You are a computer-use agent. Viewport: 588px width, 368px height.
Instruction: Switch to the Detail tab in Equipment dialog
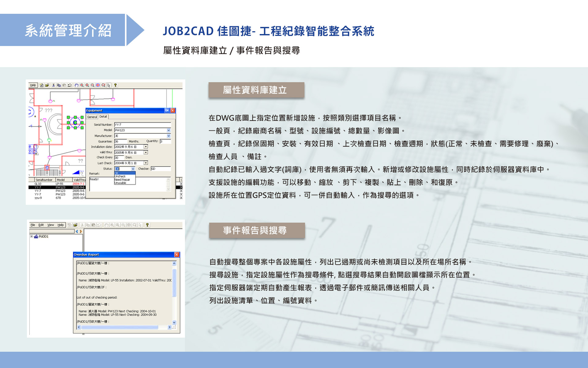[x=103, y=117]
